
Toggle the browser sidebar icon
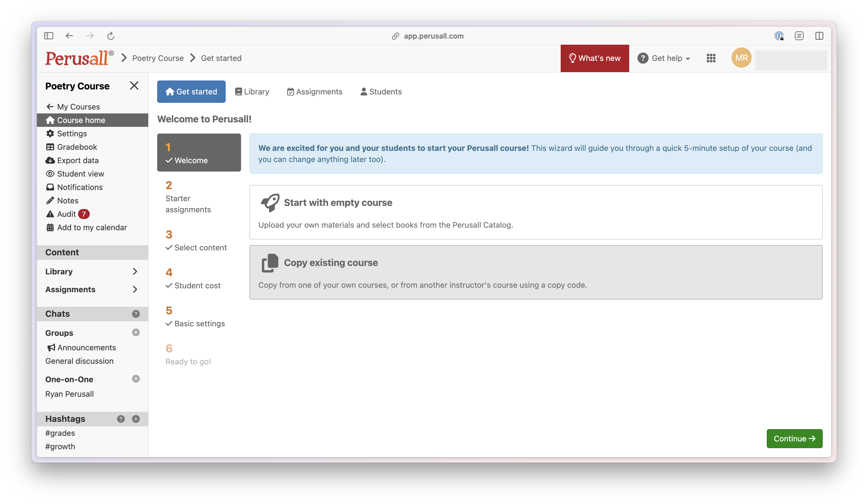click(x=49, y=36)
